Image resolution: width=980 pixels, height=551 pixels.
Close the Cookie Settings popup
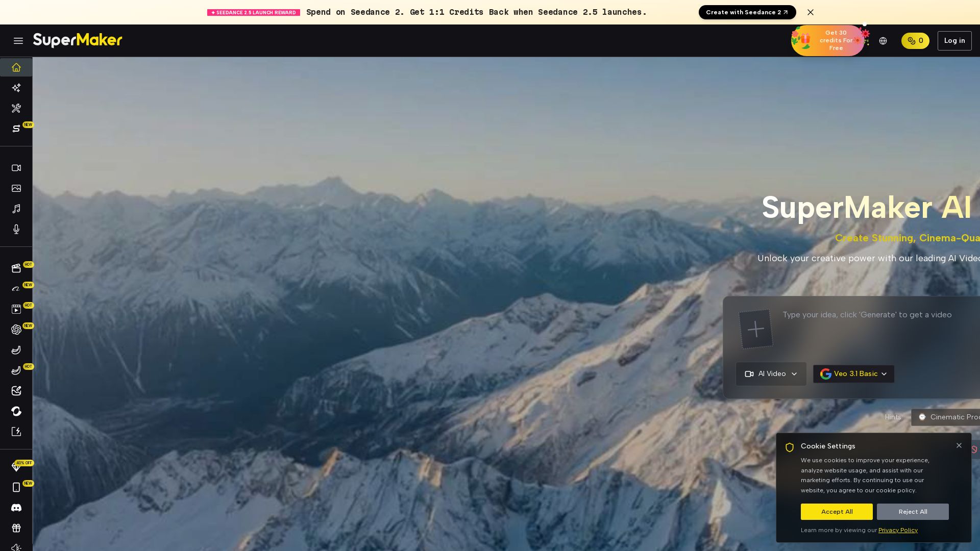pos(959,445)
